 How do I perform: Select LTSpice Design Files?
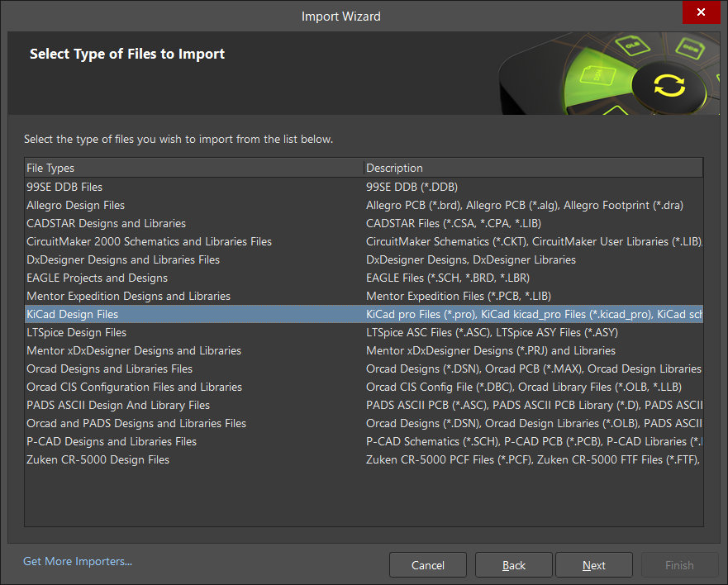point(78,332)
